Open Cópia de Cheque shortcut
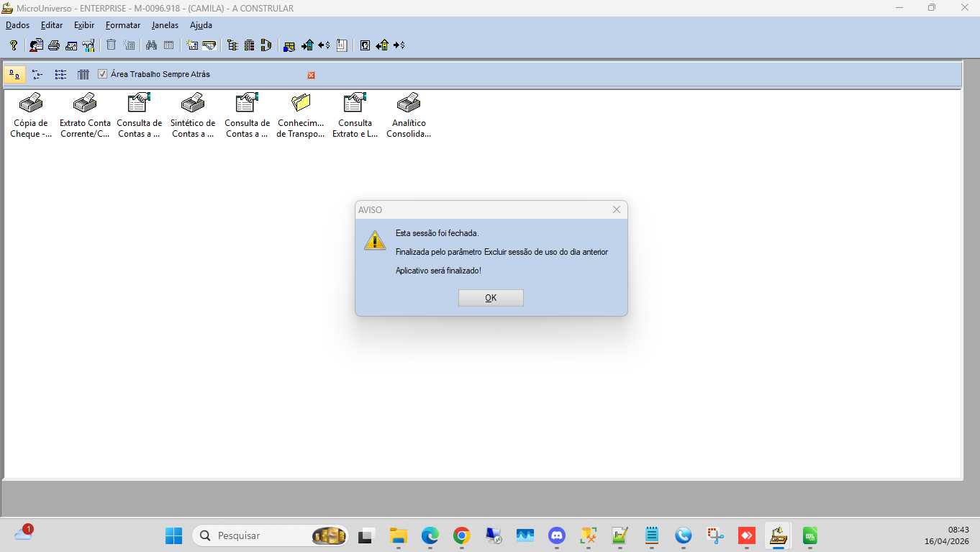Screen dimensions: 980x552 pyautogui.click(x=30, y=104)
